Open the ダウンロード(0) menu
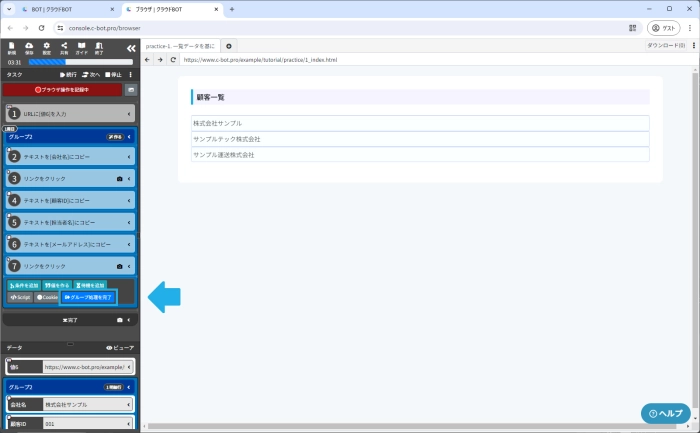The image size is (700, 433). pos(666,46)
